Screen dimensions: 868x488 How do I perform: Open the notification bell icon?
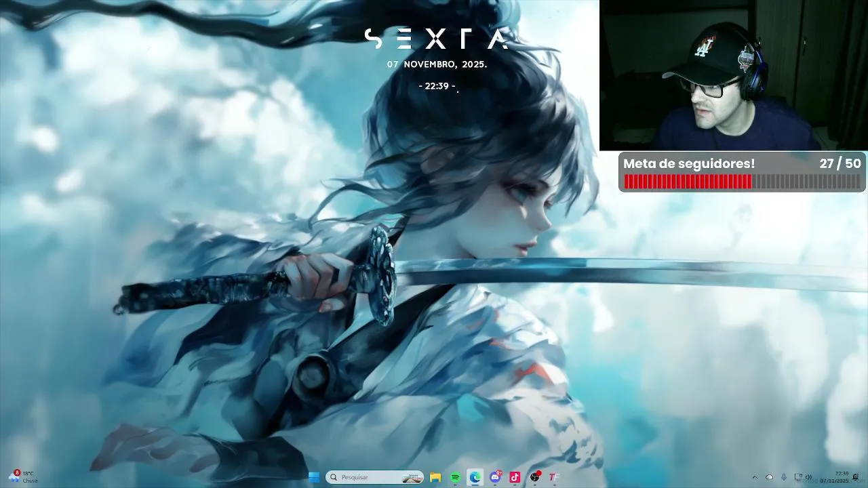(x=856, y=477)
